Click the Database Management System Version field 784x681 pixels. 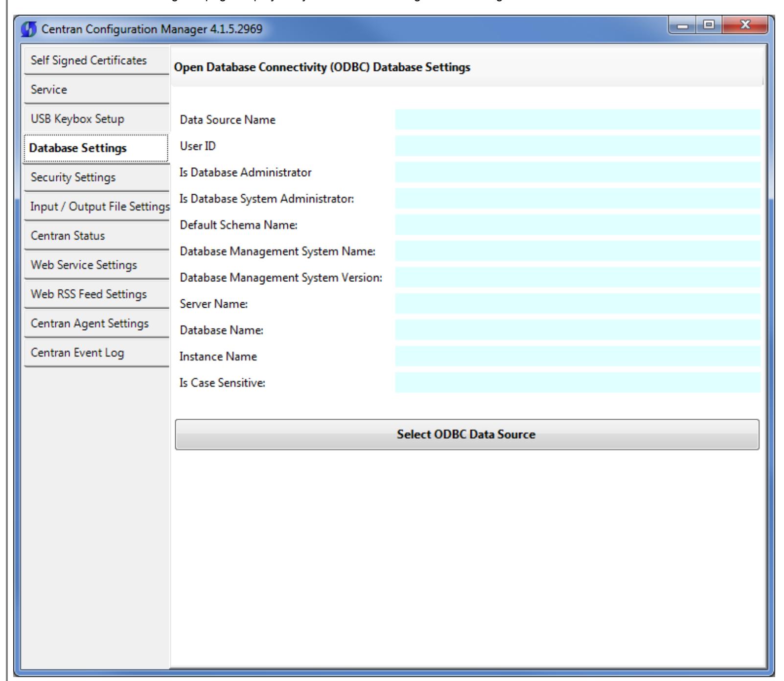[x=578, y=277]
